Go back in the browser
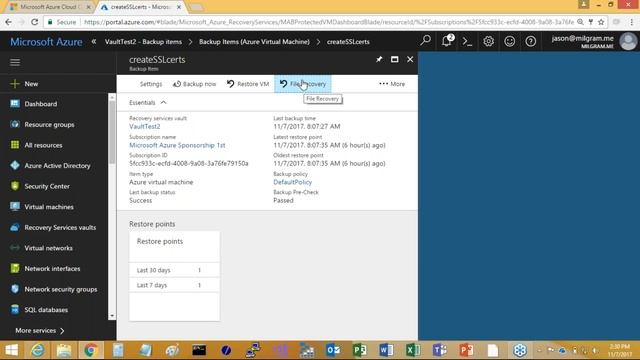 [x=9, y=22]
